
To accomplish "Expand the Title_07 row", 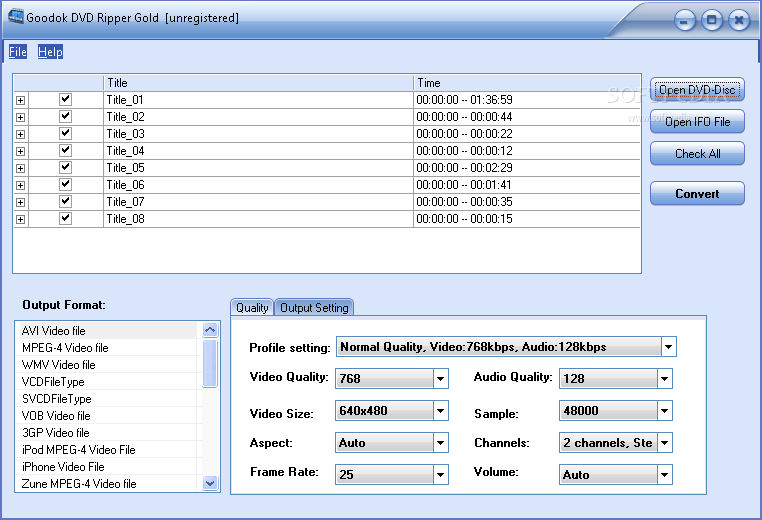I will click(x=20, y=203).
